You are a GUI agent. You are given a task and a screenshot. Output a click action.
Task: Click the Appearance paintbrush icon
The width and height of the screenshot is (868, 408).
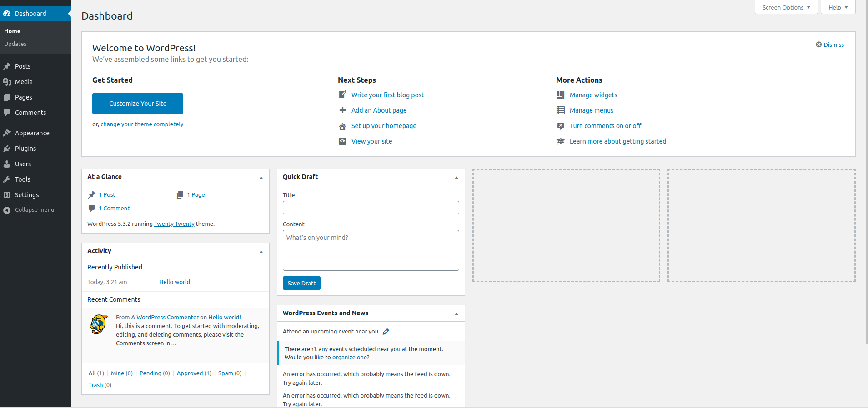7,133
